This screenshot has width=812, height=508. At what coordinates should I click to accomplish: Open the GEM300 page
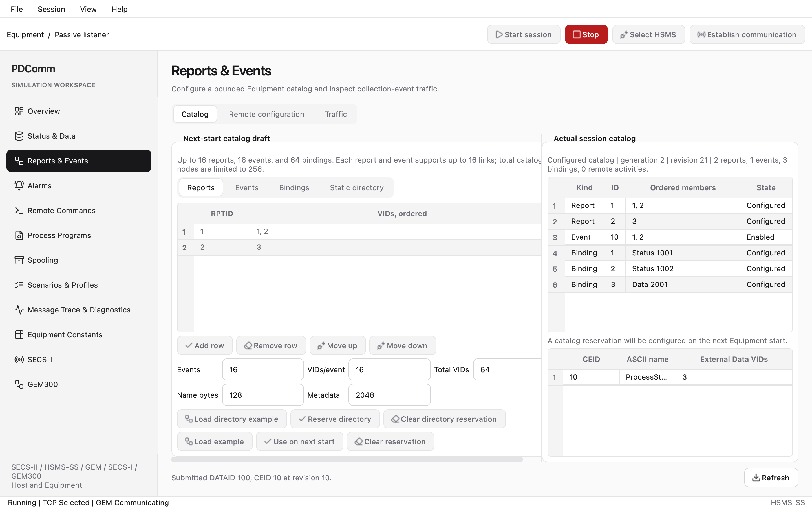tap(79, 385)
